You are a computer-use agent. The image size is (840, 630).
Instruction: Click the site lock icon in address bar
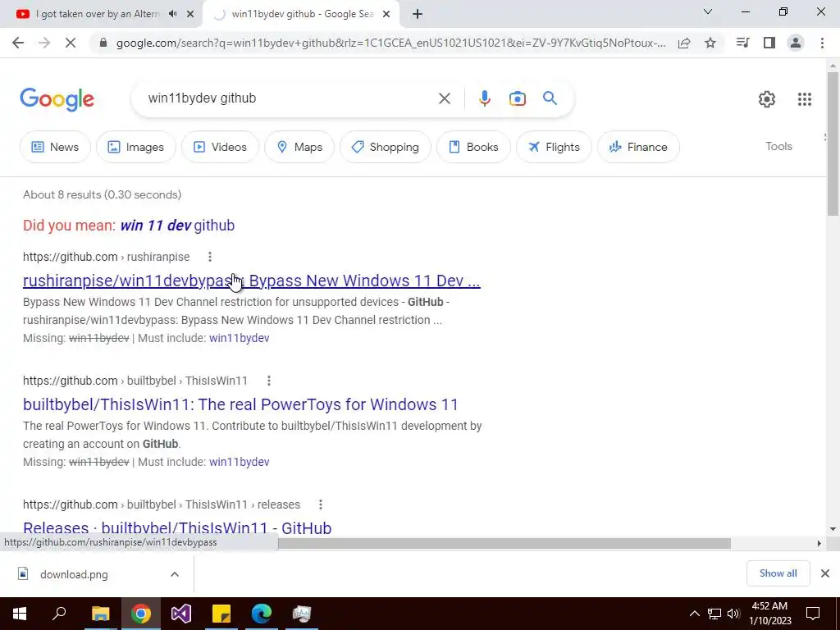(x=103, y=43)
